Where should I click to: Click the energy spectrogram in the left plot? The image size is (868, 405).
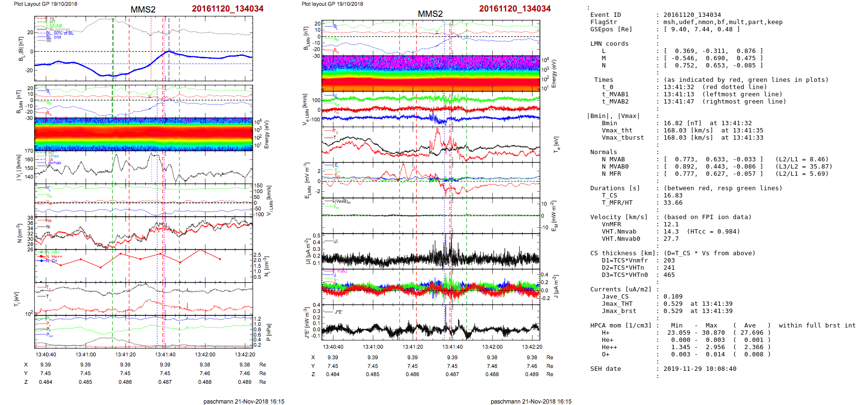coord(143,134)
